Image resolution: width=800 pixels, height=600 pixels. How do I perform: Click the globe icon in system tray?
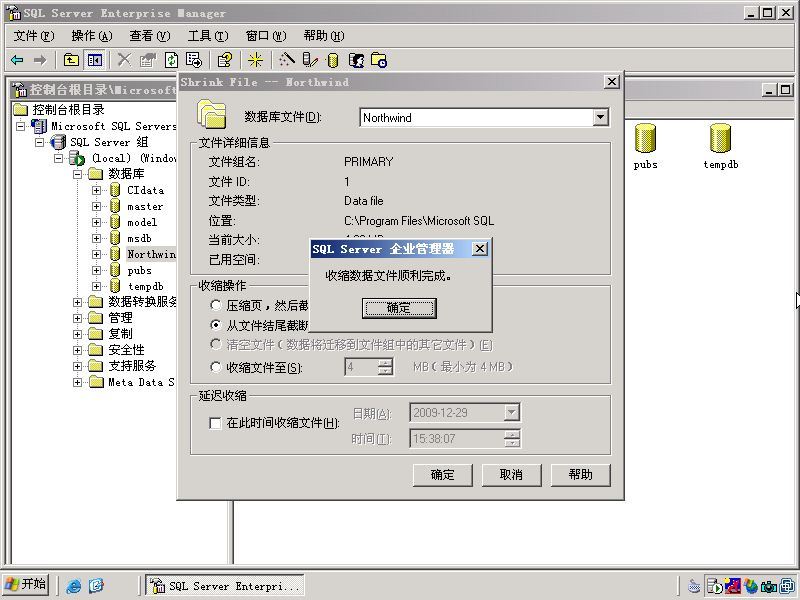click(x=751, y=586)
